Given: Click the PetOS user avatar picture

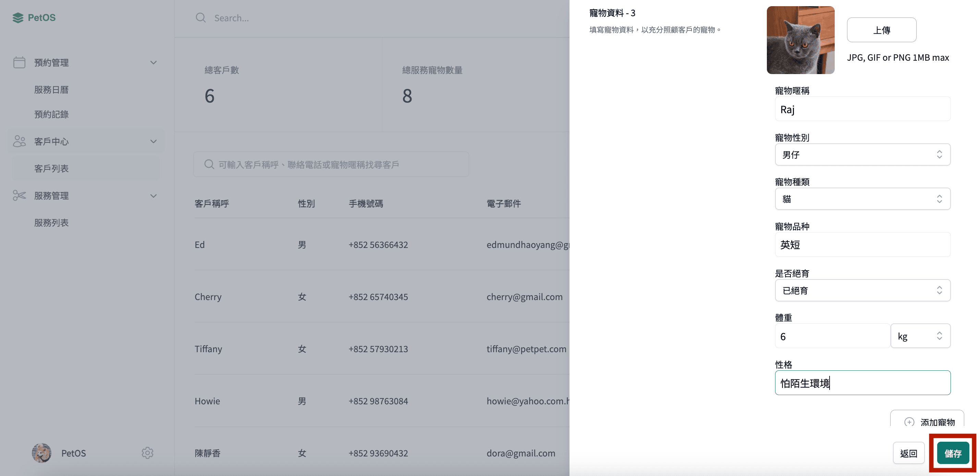Looking at the screenshot, I should click(41, 453).
